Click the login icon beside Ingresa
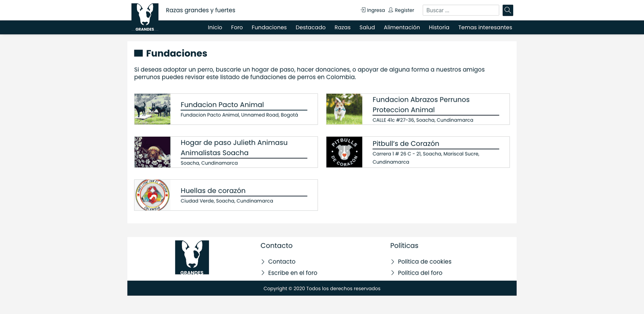Image resolution: width=644 pixels, height=314 pixels. pyautogui.click(x=363, y=10)
